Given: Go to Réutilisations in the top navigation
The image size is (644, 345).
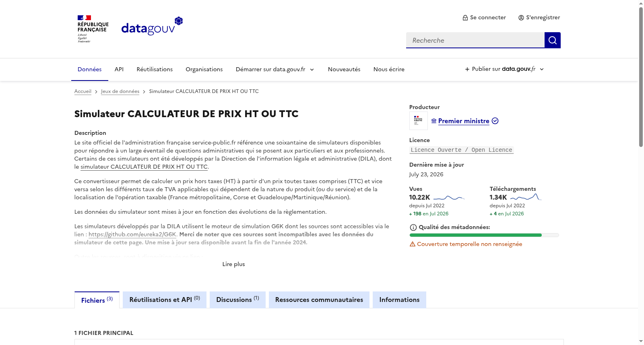Looking at the screenshot, I should pos(155,69).
